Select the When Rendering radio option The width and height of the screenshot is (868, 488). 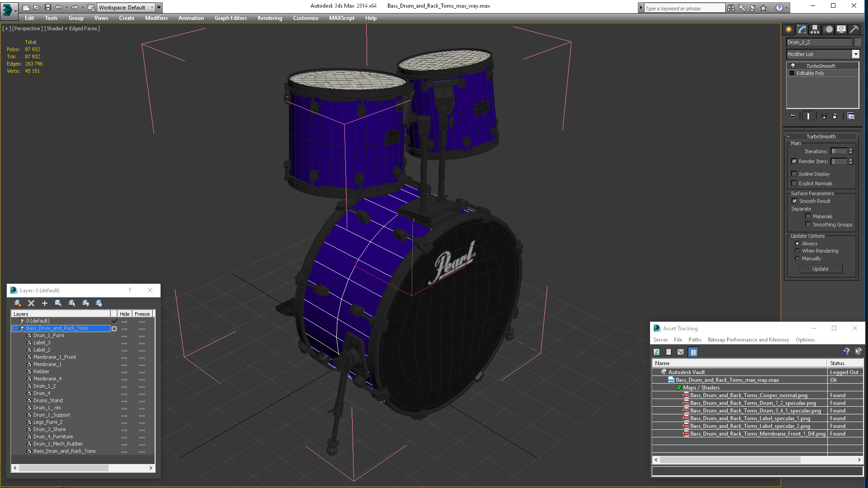797,251
